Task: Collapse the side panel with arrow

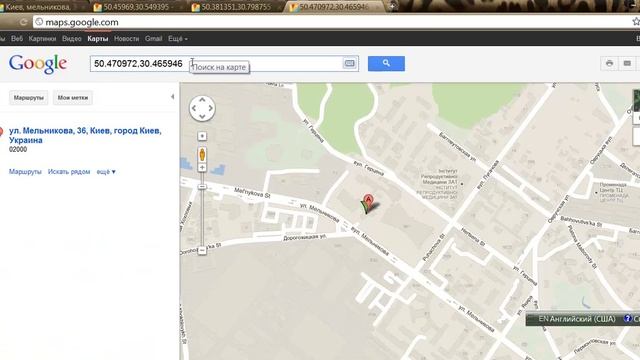Action: [x=172, y=97]
